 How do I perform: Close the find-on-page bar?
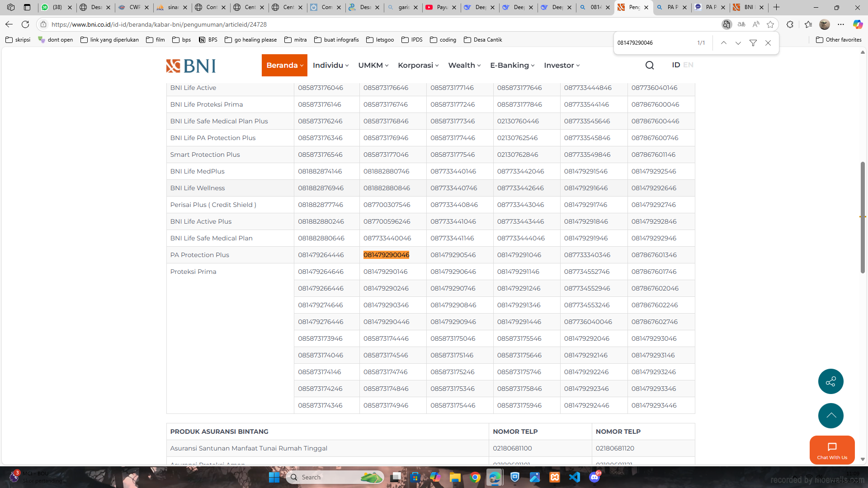coord(768,43)
